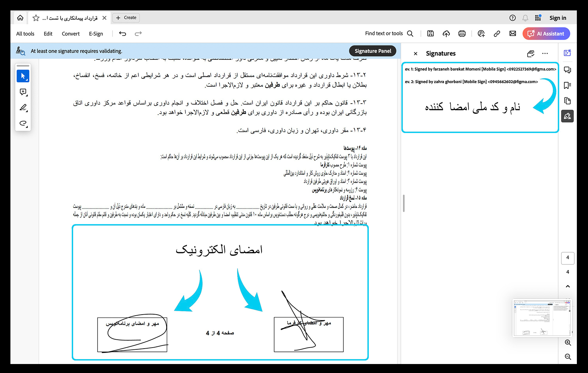Screen dimensions: 588x373
Task: Close the Signatures panel
Action: [x=415, y=53]
